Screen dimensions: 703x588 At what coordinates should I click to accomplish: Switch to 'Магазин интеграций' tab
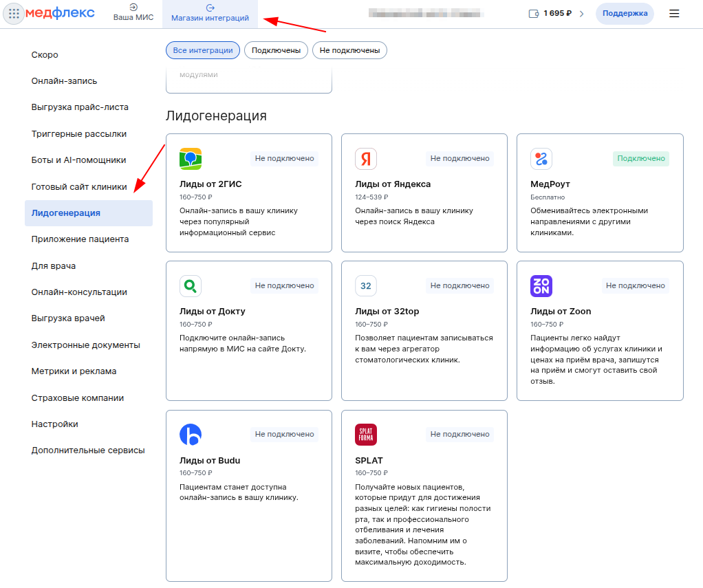click(x=210, y=14)
